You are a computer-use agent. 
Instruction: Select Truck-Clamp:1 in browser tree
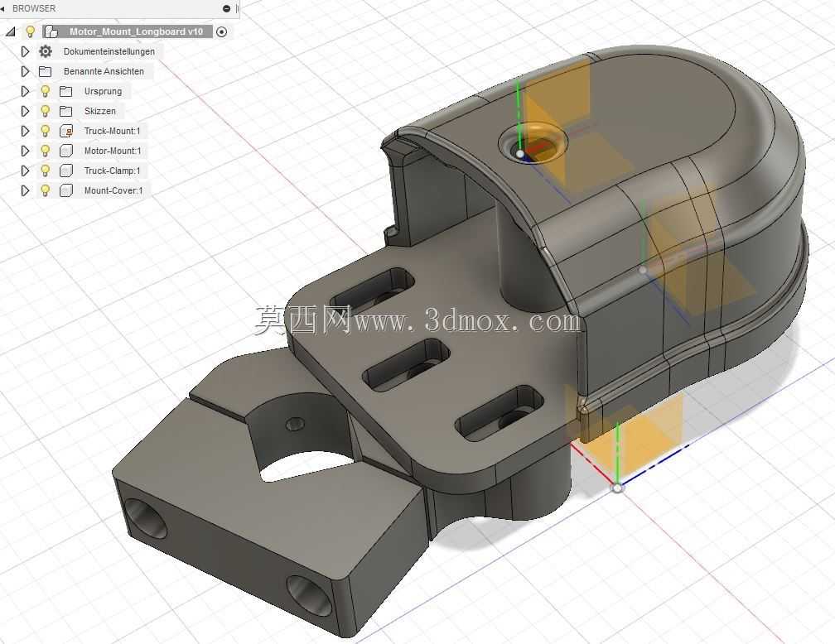(x=112, y=171)
